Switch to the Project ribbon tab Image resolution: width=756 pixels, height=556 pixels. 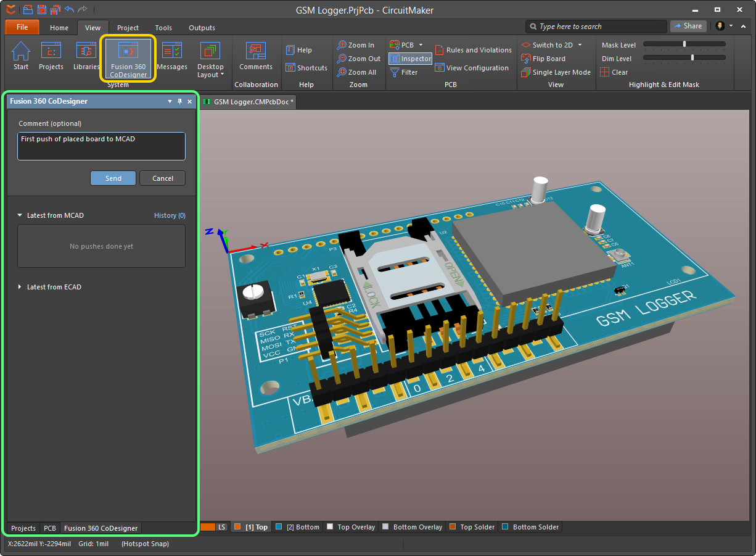coord(128,28)
